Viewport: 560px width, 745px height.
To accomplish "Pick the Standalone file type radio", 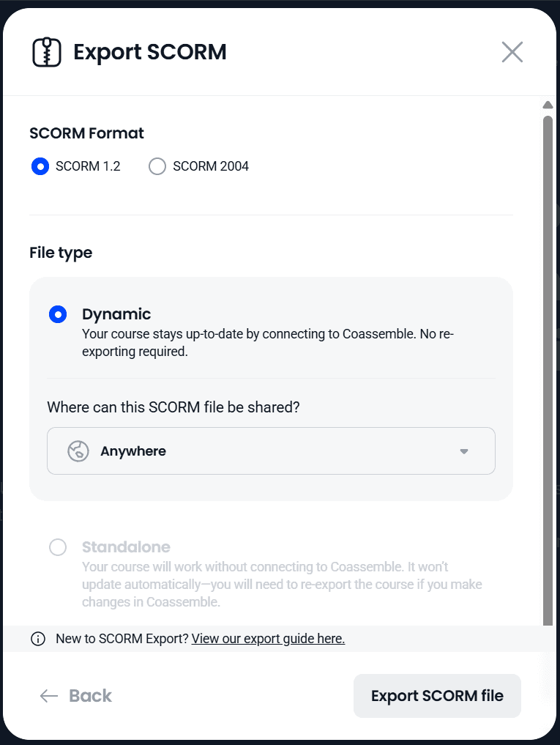I will coord(58,547).
